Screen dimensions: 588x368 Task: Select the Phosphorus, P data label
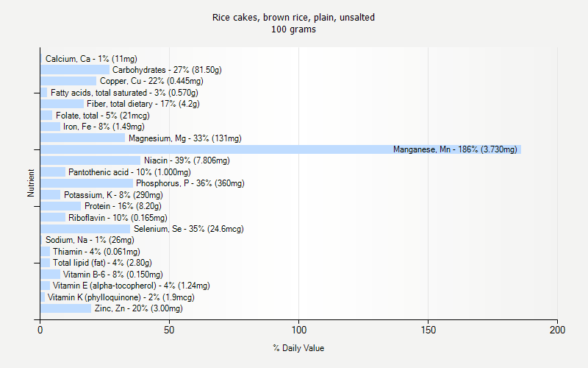190,183
